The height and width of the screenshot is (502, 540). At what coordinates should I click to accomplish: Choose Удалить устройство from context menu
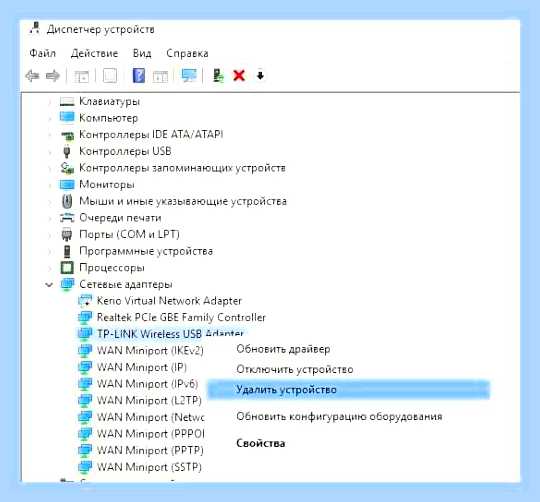coord(349,390)
